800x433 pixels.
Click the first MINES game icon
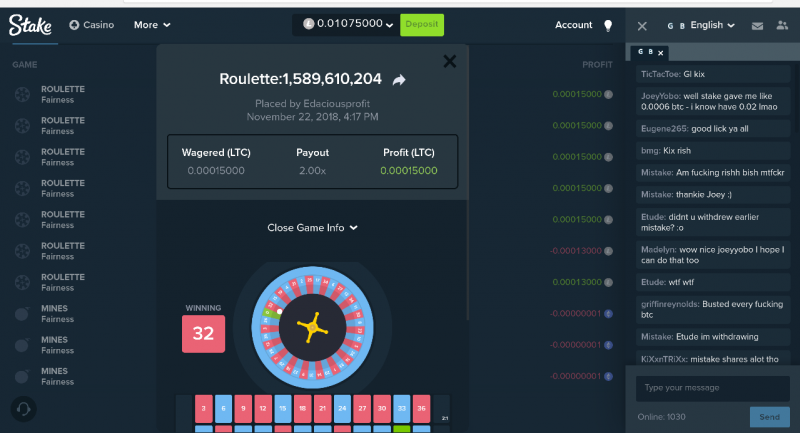22,314
